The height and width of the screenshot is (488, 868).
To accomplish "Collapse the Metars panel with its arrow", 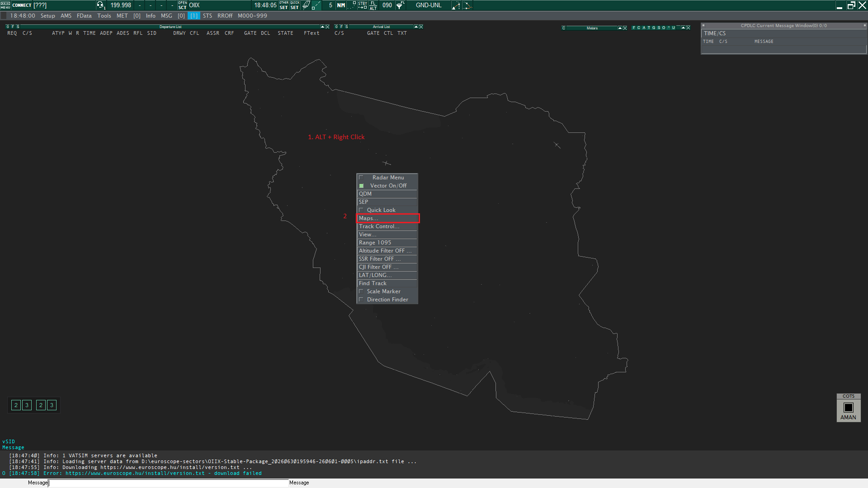I will (x=620, y=28).
